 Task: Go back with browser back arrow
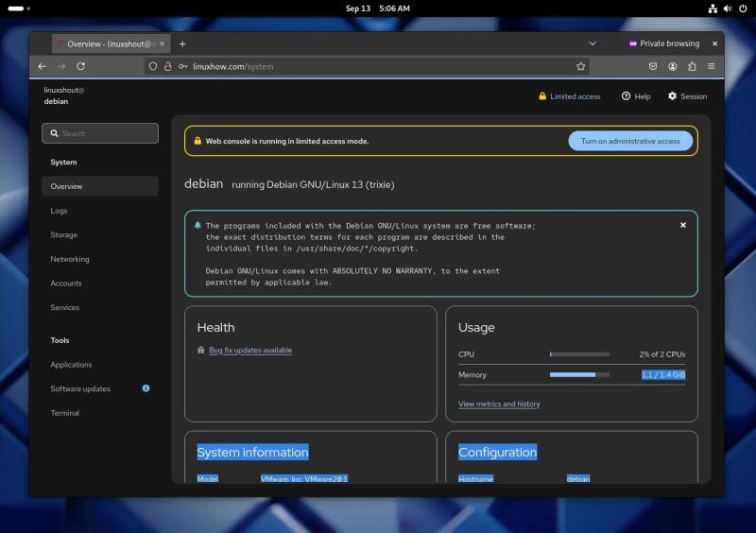click(42, 66)
